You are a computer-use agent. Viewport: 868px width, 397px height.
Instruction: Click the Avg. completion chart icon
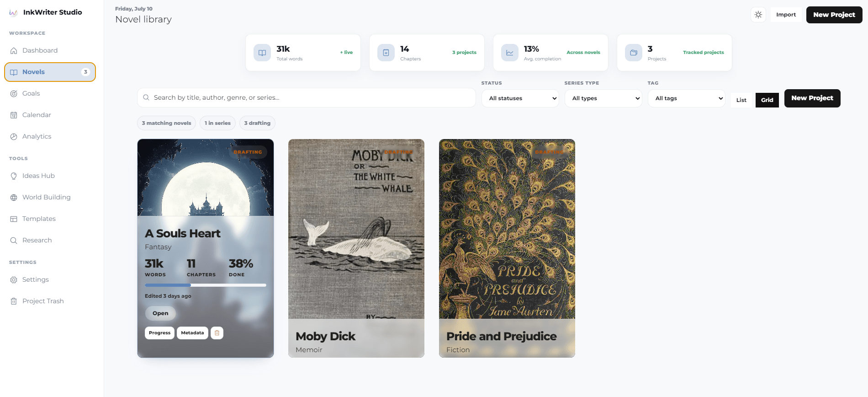click(510, 53)
